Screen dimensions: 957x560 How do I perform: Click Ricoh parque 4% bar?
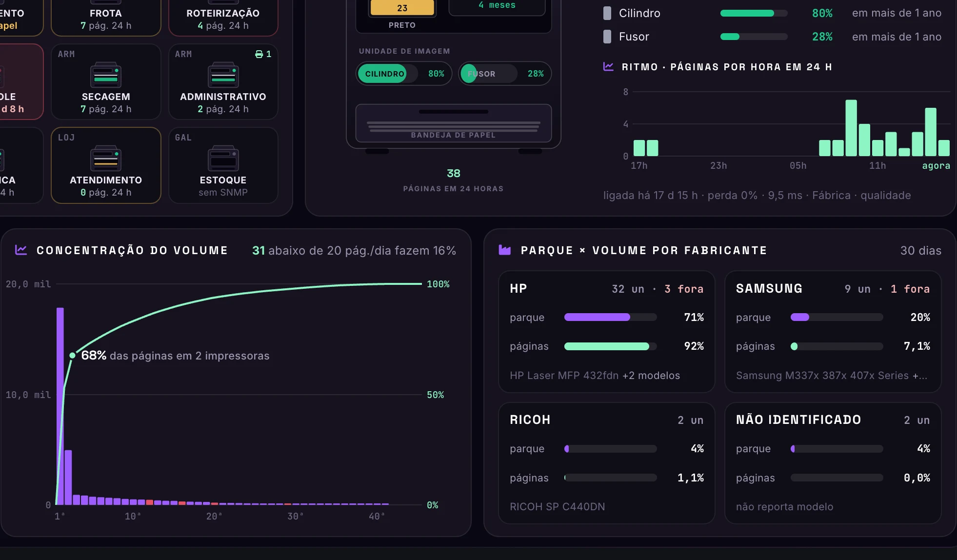click(610, 449)
